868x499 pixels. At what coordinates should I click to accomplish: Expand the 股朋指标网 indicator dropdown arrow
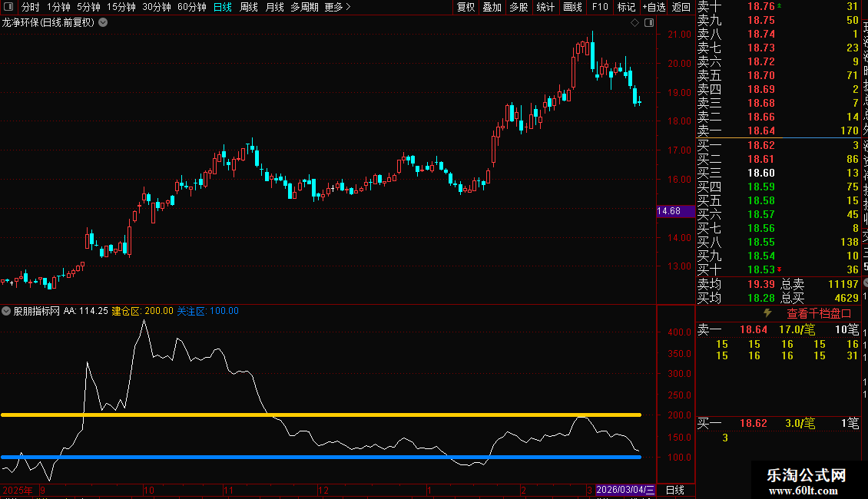tap(7, 311)
